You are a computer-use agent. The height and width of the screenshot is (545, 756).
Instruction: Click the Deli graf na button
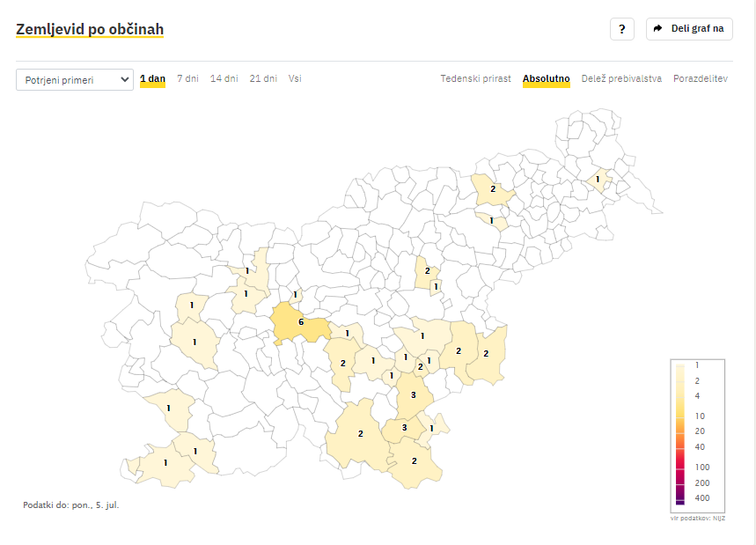click(x=689, y=29)
